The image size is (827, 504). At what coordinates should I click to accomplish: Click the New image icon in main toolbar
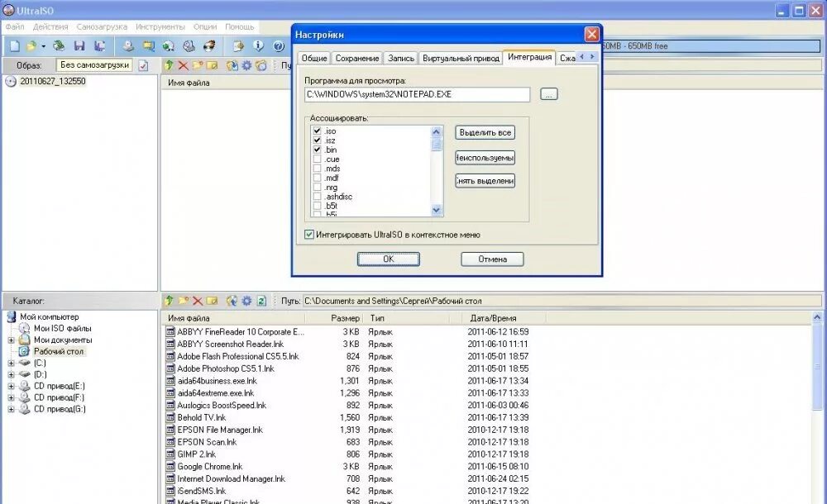tap(15, 46)
